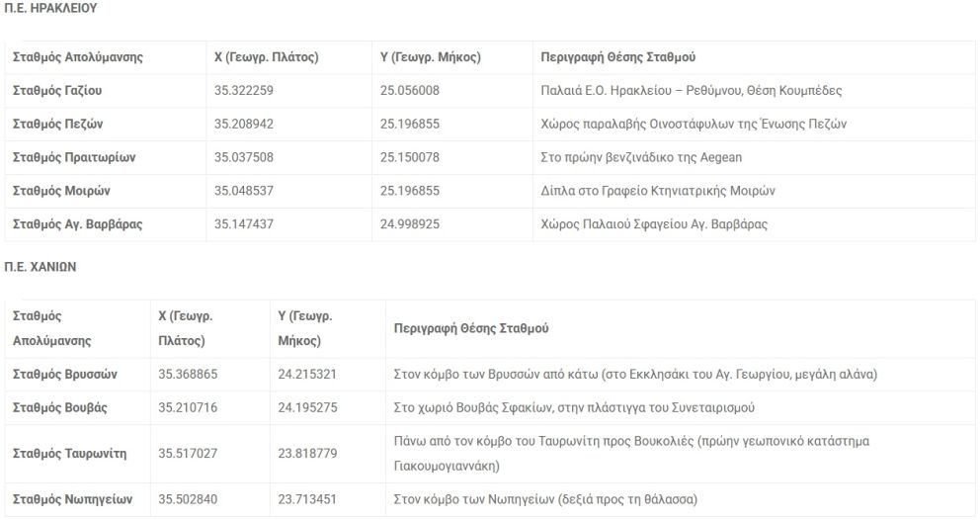Click latitude value 35.517027

(188, 454)
